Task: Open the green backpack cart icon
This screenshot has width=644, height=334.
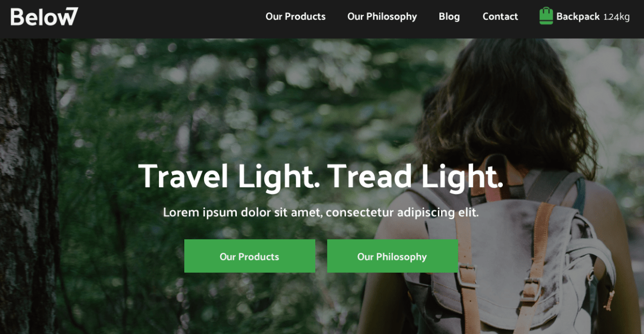Action: coord(546,16)
